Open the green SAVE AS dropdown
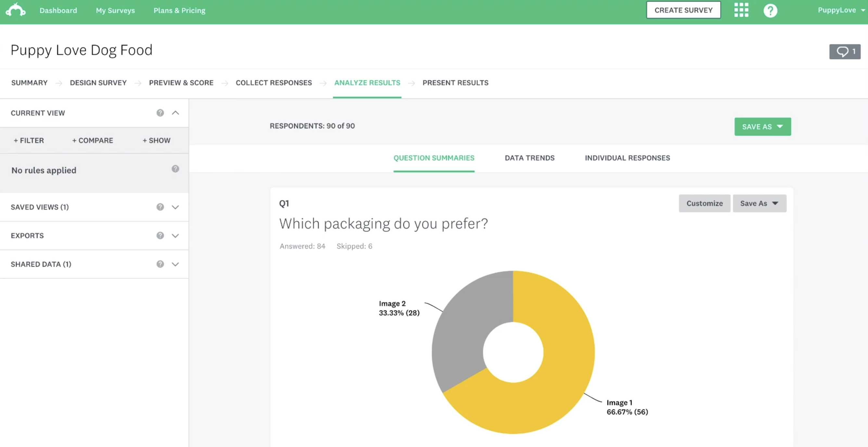This screenshot has height=447, width=868. (x=762, y=127)
